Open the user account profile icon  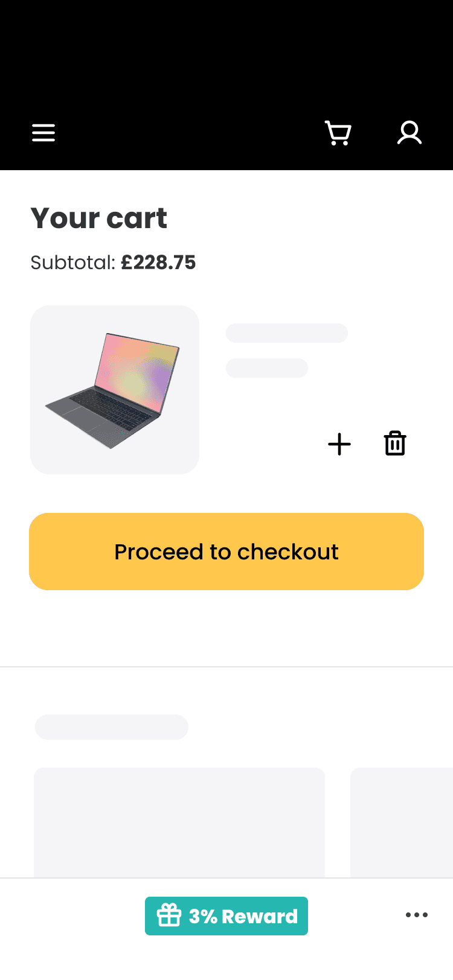coord(410,133)
